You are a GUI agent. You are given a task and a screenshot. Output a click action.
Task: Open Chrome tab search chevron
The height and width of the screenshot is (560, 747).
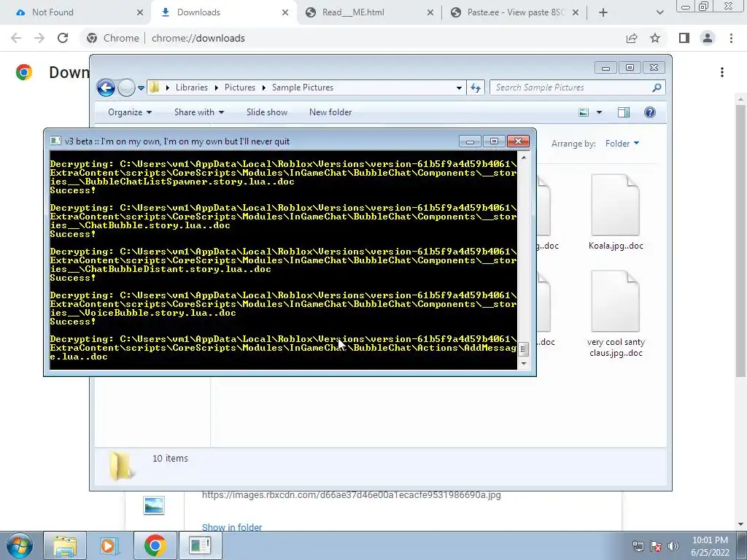(x=659, y=12)
